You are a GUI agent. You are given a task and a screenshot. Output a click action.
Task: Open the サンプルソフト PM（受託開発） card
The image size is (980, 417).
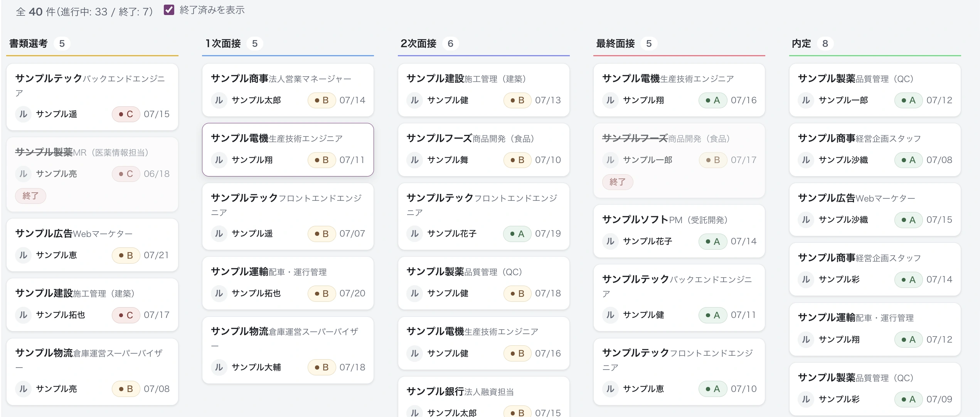click(679, 231)
